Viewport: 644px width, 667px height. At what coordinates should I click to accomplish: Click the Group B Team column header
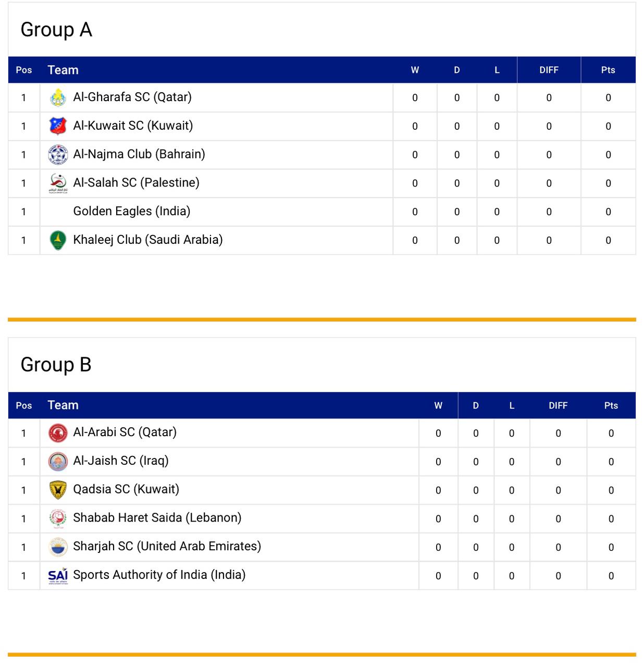pos(63,405)
